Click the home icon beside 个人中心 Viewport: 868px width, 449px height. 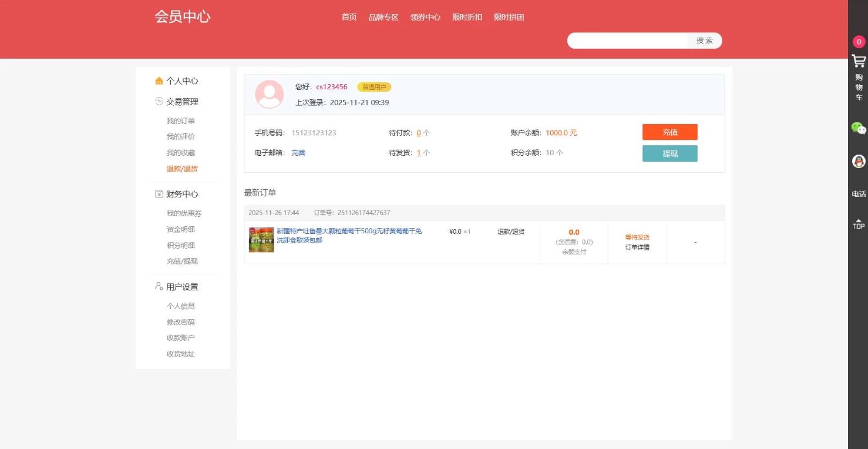pos(159,81)
